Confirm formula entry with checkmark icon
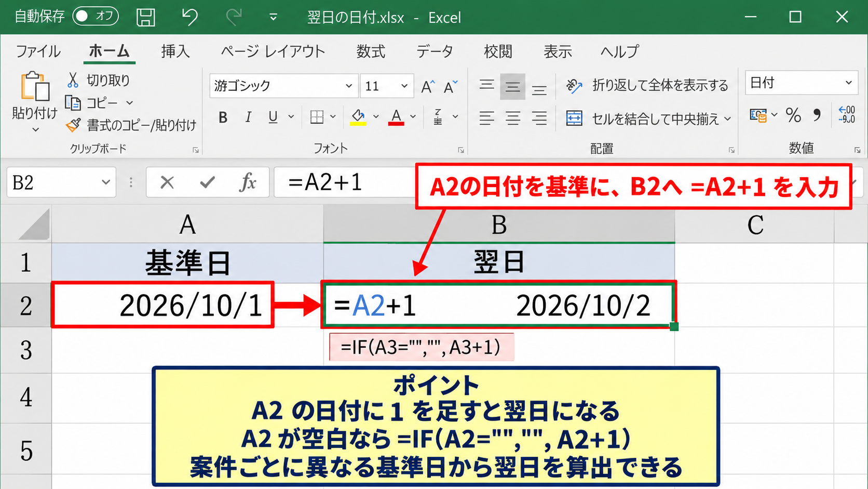The height and width of the screenshot is (489, 868). pyautogui.click(x=208, y=182)
